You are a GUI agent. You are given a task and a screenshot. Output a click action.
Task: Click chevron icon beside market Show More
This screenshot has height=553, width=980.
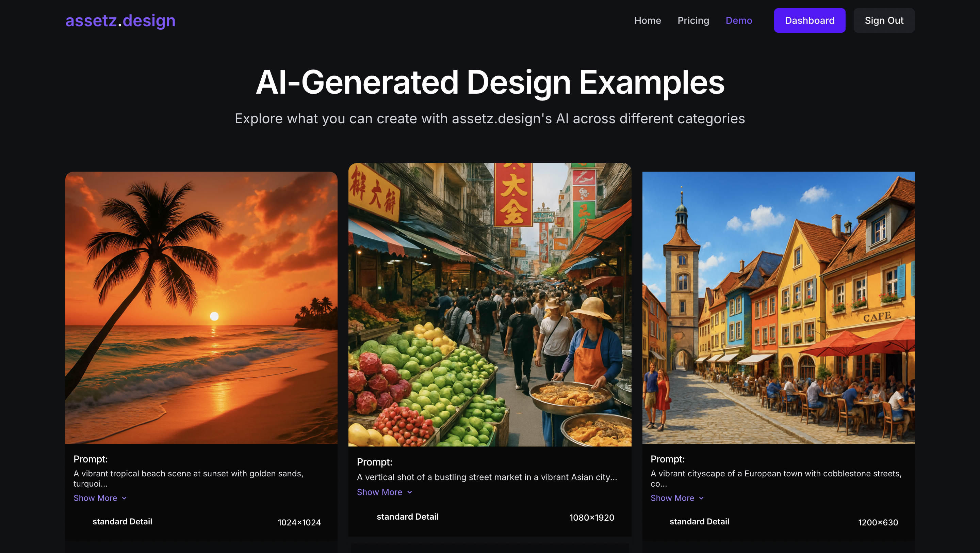[410, 492]
